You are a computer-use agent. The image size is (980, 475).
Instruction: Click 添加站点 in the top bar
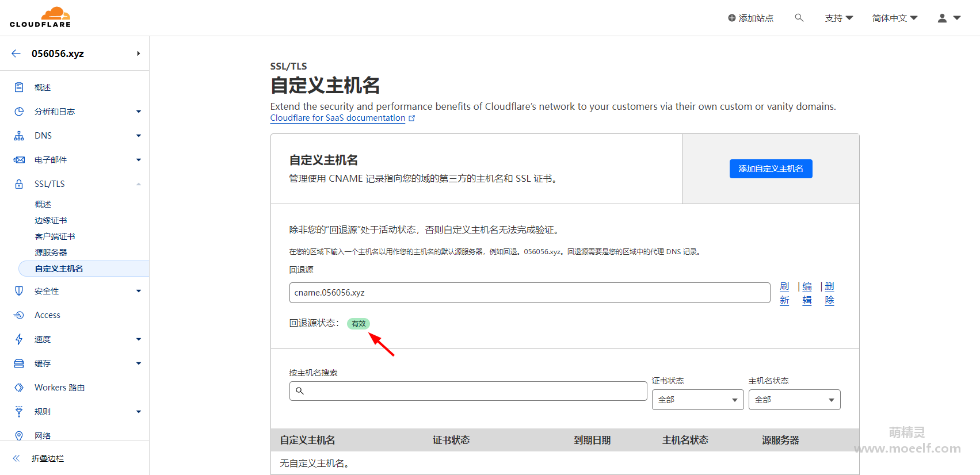[751, 18]
